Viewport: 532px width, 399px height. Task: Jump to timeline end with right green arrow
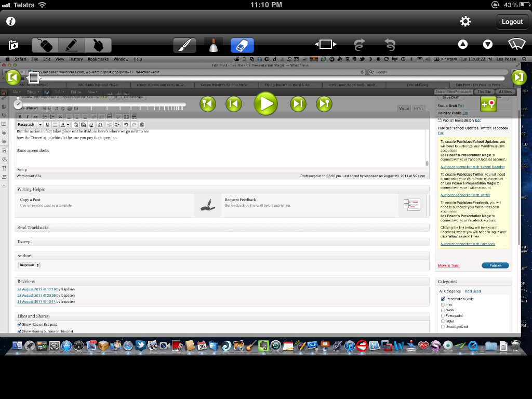[518, 78]
